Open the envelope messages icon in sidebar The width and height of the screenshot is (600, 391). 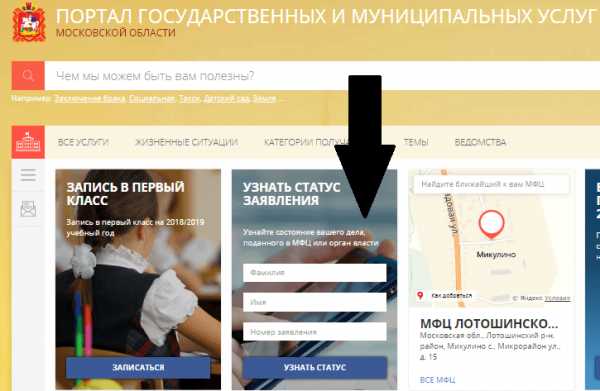tap(28, 209)
